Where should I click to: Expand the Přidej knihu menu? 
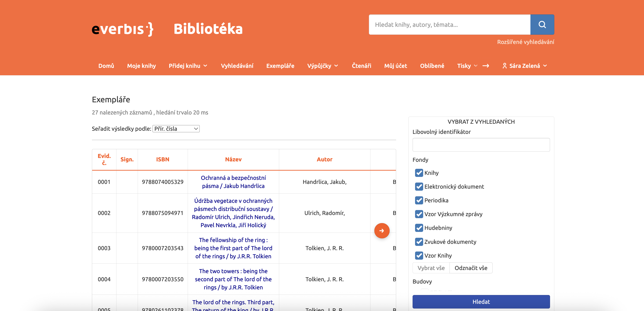(188, 66)
